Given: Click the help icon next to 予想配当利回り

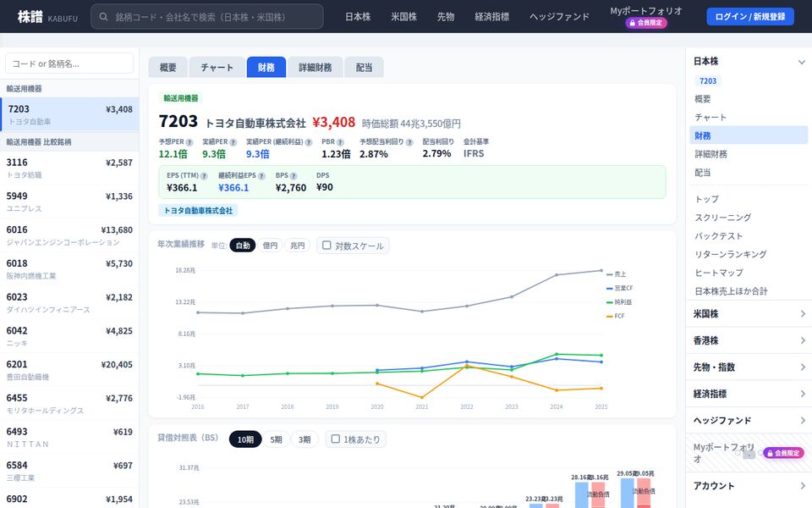Looking at the screenshot, I should coord(409,142).
